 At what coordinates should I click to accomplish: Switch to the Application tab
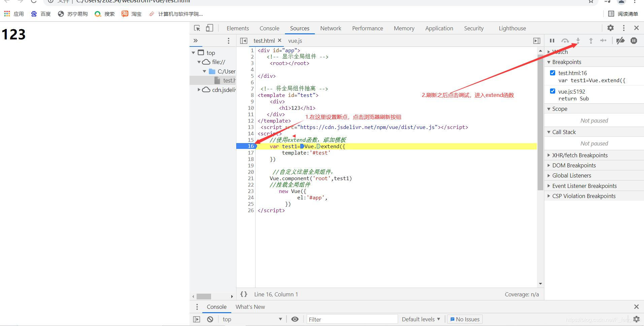coord(439,28)
